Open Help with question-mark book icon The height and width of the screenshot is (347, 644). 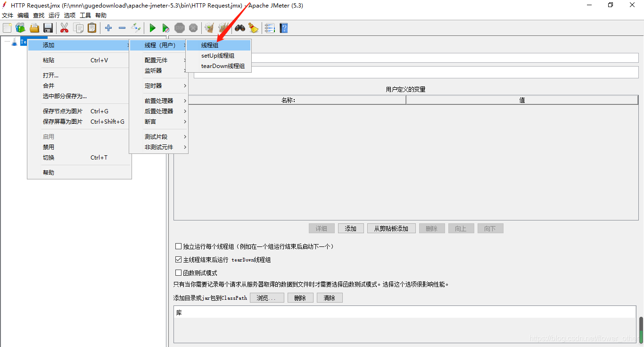coord(283,28)
